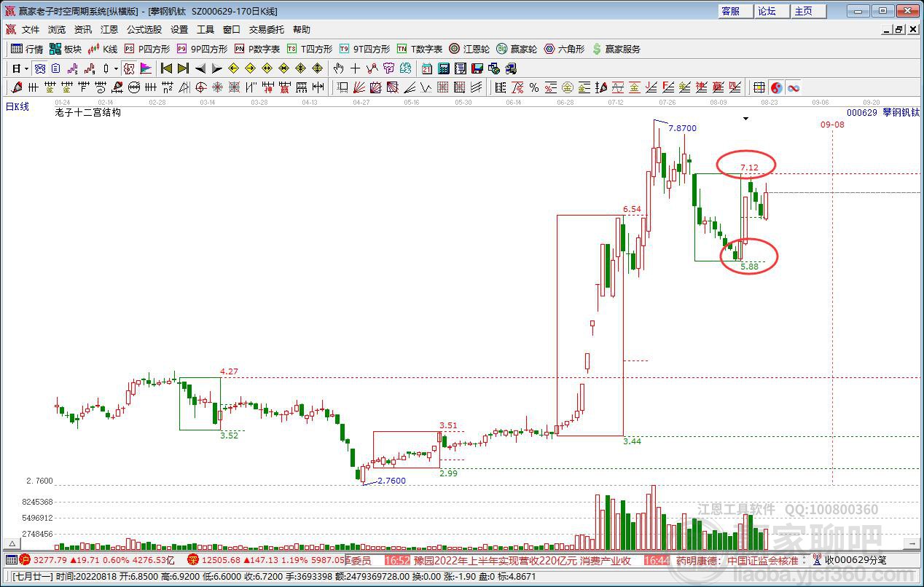The width and height of the screenshot is (924, 587).
Task: Select the circled 金 tool icon
Action: (567, 87)
